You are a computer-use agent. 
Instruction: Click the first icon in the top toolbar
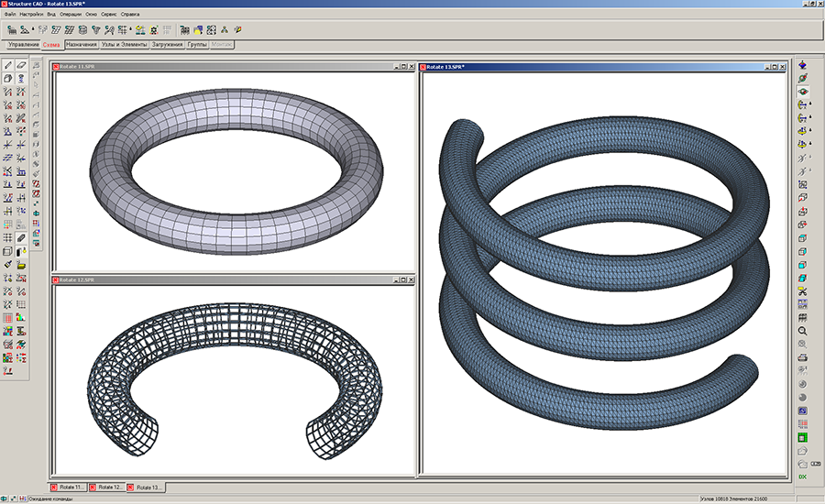coord(11,30)
